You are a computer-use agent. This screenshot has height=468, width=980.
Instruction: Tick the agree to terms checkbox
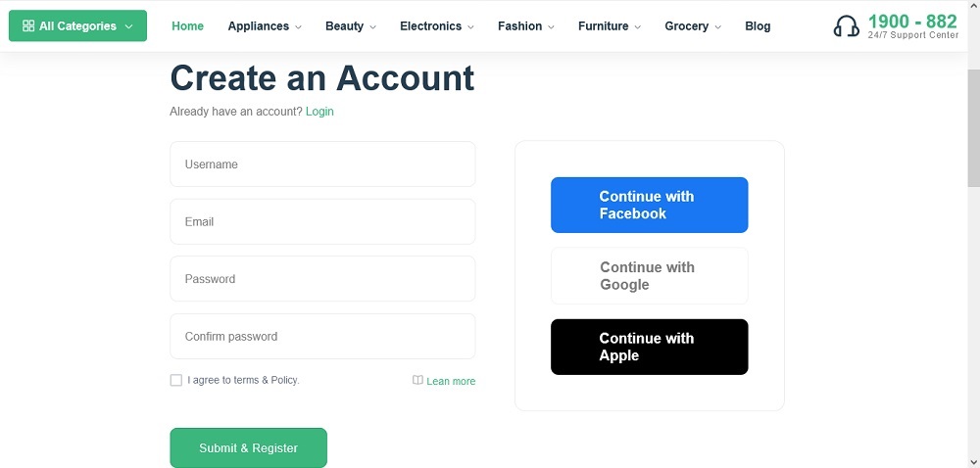tap(176, 380)
